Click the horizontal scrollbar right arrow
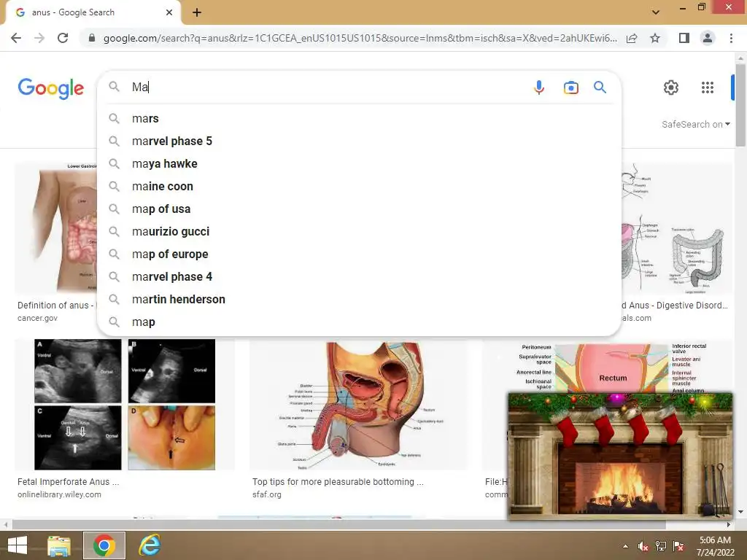Screen dimensions: 747x560 [729, 525]
